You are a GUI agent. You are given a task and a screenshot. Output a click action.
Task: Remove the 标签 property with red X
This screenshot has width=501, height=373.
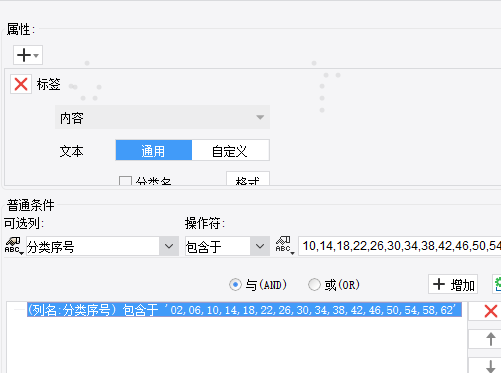(21, 84)
